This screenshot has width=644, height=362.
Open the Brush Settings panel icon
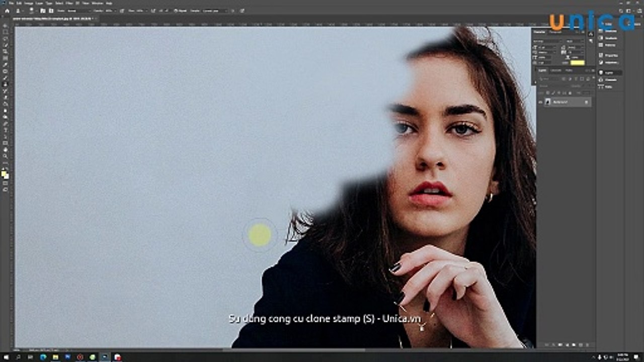pos(42,11)
